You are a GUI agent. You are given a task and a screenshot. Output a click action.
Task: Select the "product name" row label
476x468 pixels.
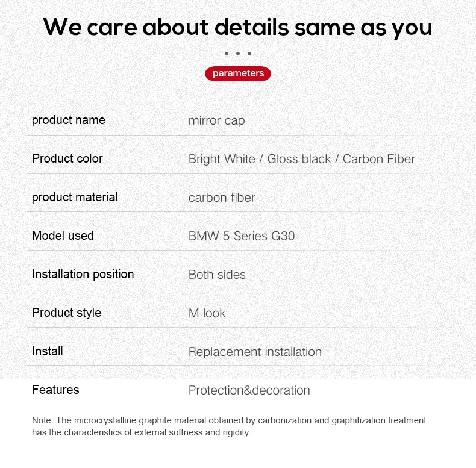pos(69,120)
